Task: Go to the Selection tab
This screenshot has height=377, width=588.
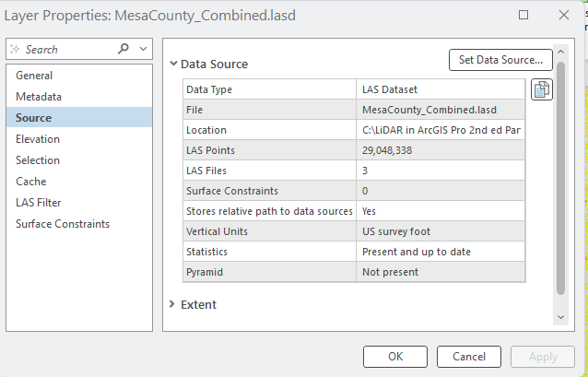Action: pos(79,160)
